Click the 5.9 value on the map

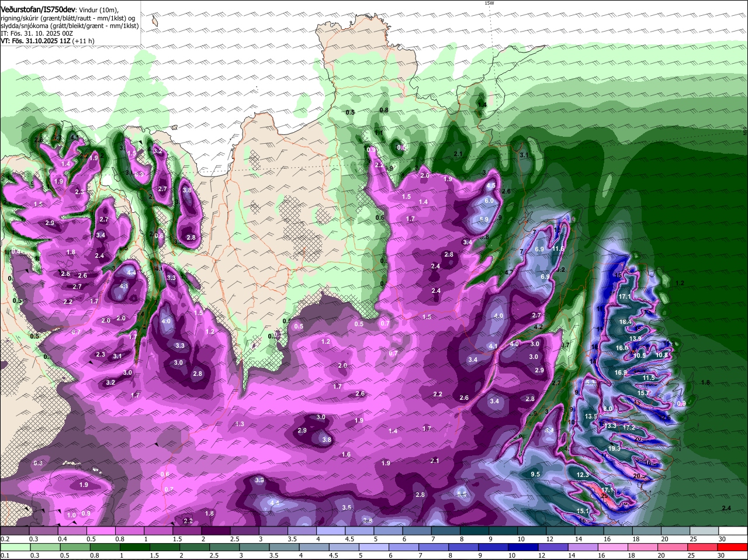coord(484,219)
